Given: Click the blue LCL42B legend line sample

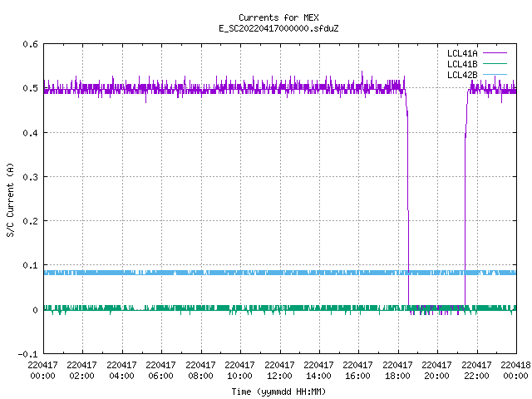Looking at the screenshot, I should pyautogui.click(x=495, y=75).
